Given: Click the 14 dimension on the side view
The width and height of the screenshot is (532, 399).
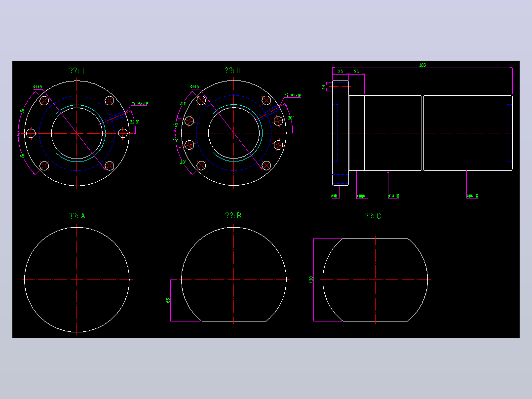Looking at the screenshot, I should [323, 87].
